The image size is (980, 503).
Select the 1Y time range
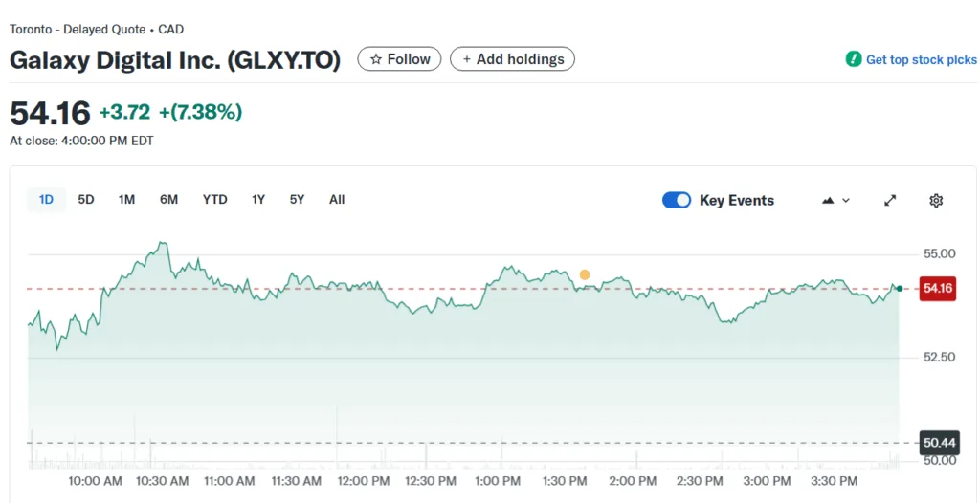click(258, 200)
